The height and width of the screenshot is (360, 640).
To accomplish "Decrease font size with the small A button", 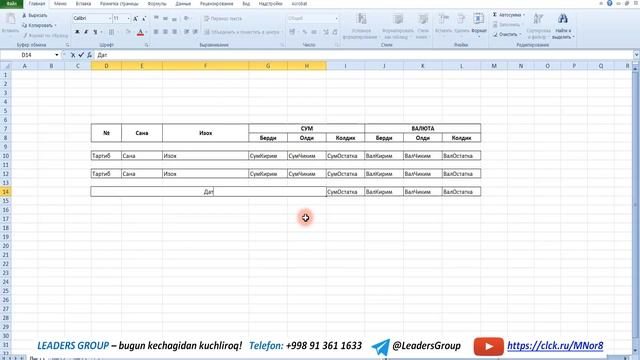I will click(x=144, y=18).
